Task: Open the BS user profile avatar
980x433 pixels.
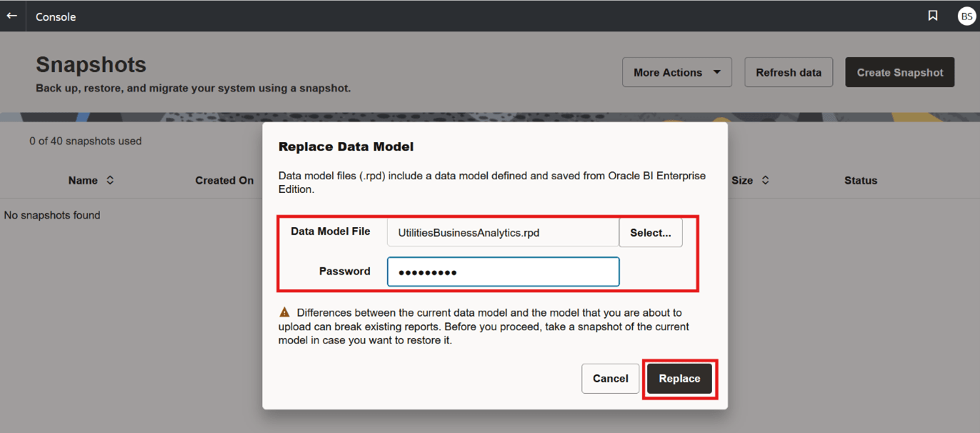Action: pos(966,16)
